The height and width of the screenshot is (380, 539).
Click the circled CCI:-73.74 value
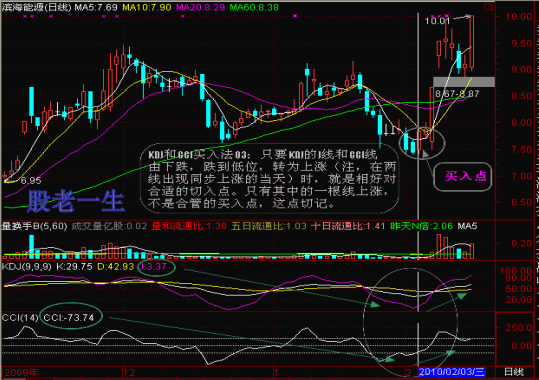click(x=71, y=317)
